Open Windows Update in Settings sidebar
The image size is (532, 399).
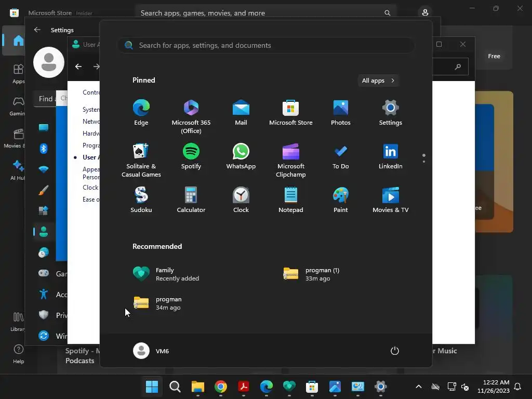[x=44, y=336]
